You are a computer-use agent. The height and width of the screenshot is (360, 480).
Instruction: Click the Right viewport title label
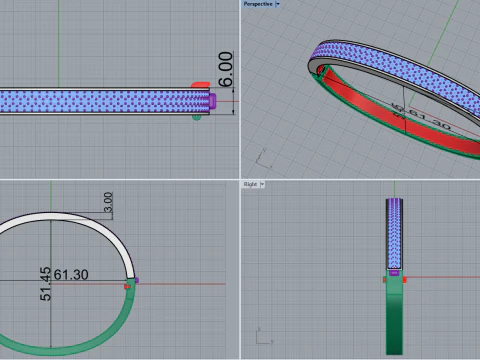click(x=250, y=184)
